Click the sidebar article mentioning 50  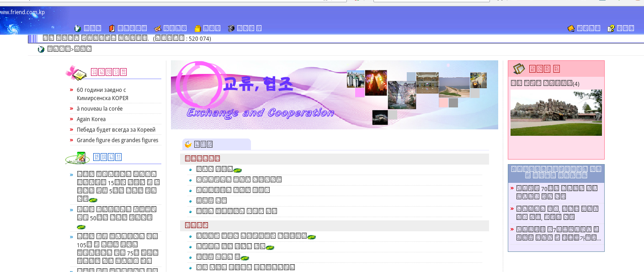(117, 213)
